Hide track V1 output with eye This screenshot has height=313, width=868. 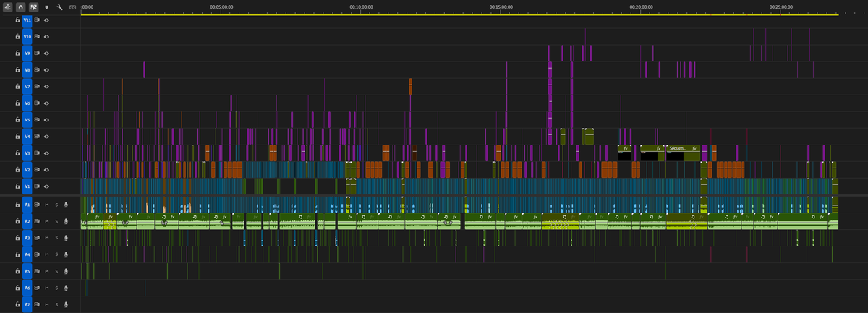point(46,186)
